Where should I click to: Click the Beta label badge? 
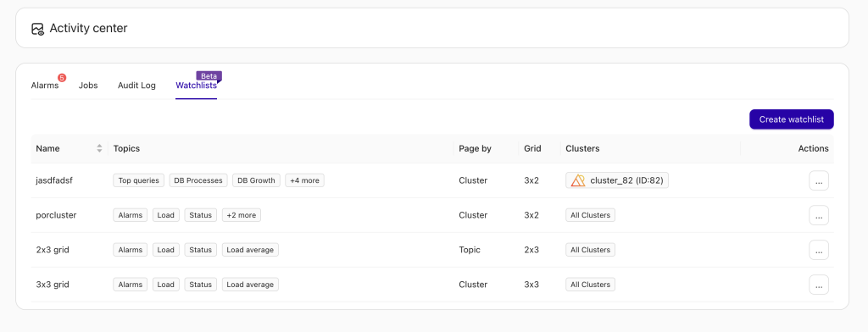(209, 76)
